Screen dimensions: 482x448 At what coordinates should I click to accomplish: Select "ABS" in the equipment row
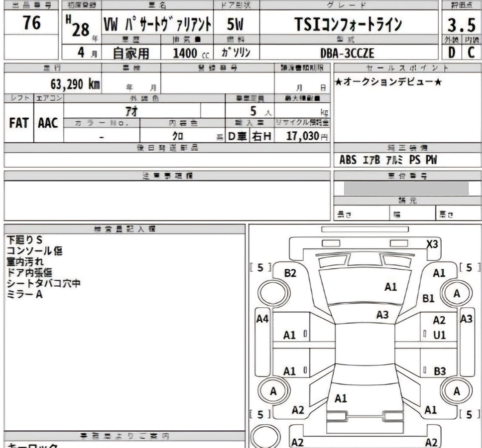click(348, 160)
